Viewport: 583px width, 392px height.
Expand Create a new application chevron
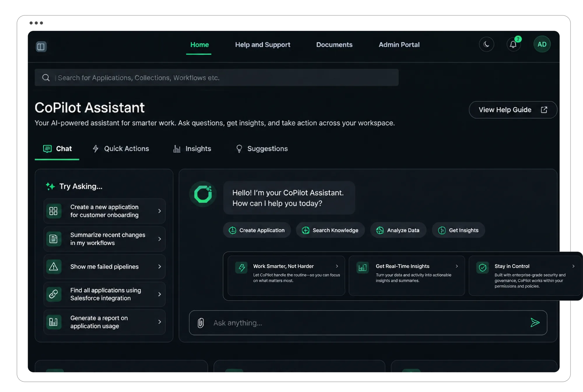click(x=159, y=211)
